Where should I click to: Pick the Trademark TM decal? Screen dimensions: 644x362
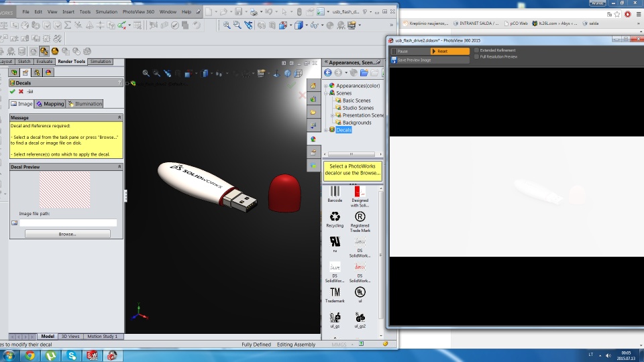(335, 292)
